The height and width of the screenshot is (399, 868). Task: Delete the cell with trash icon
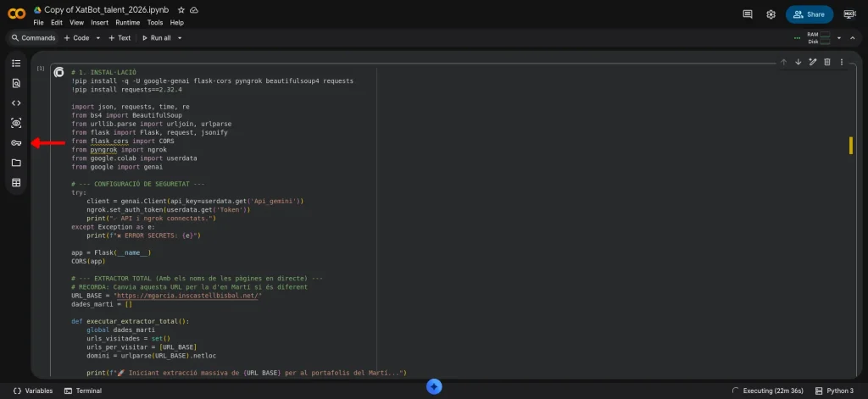point(827,62)
